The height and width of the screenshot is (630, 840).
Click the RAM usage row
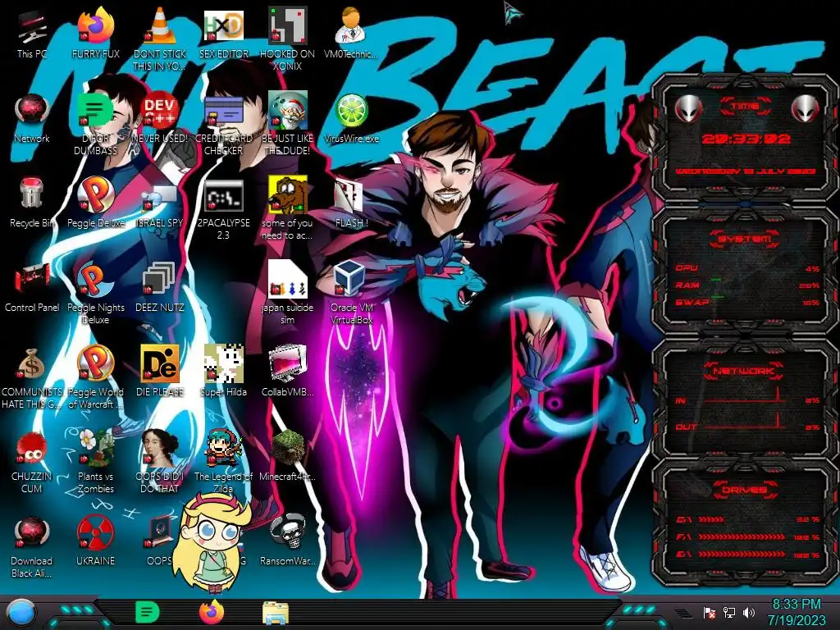pos(748,285)
